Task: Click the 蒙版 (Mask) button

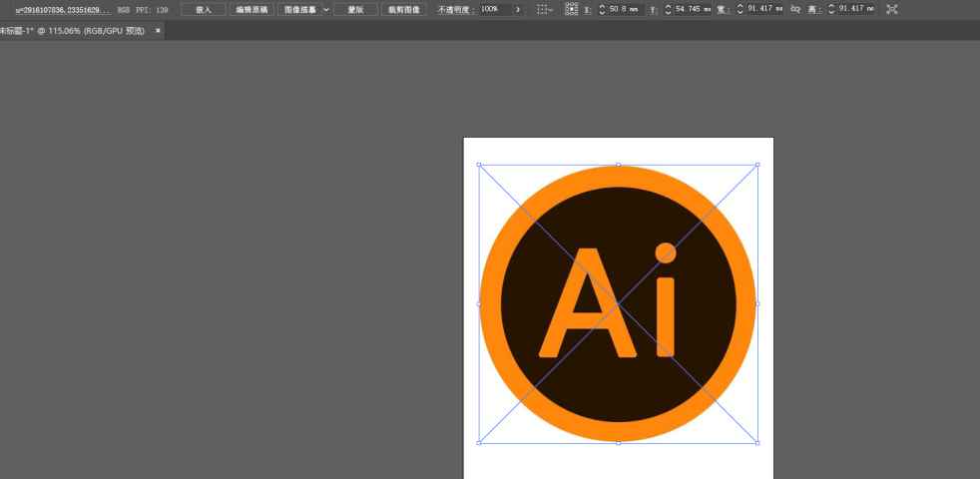Action: coord(355,9)
